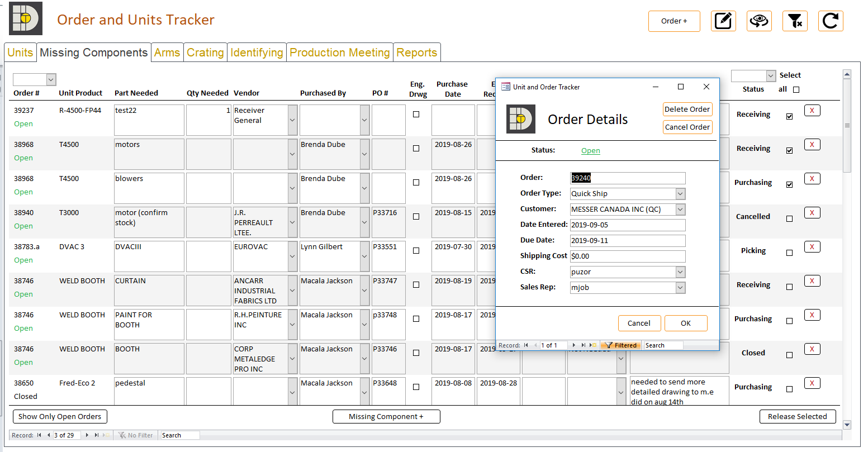The width and height of the screenshot is (868, 452).
Task: Switch to the Crating tab
Action: [x=205, y=53]
